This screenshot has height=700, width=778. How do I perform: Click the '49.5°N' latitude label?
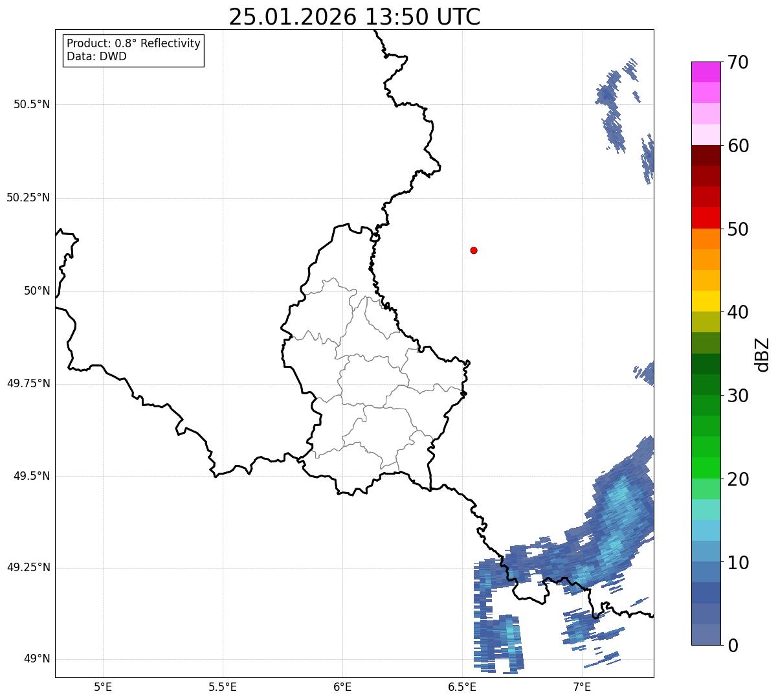tap(32, 476)
